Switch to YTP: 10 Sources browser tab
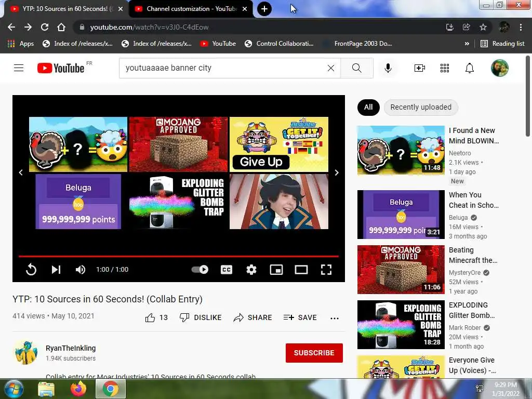 64,9
